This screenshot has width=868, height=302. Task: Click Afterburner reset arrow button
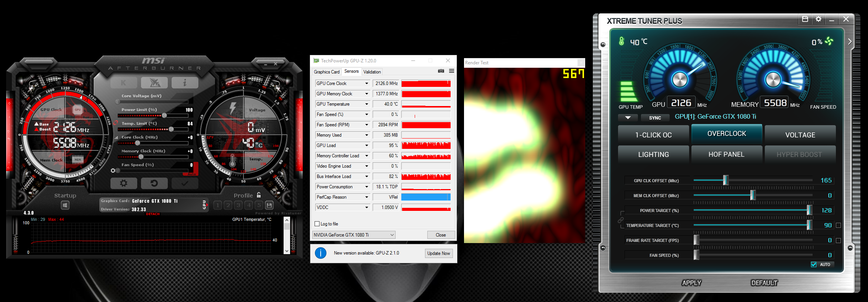pyautogui.click(x=154, y=183)
